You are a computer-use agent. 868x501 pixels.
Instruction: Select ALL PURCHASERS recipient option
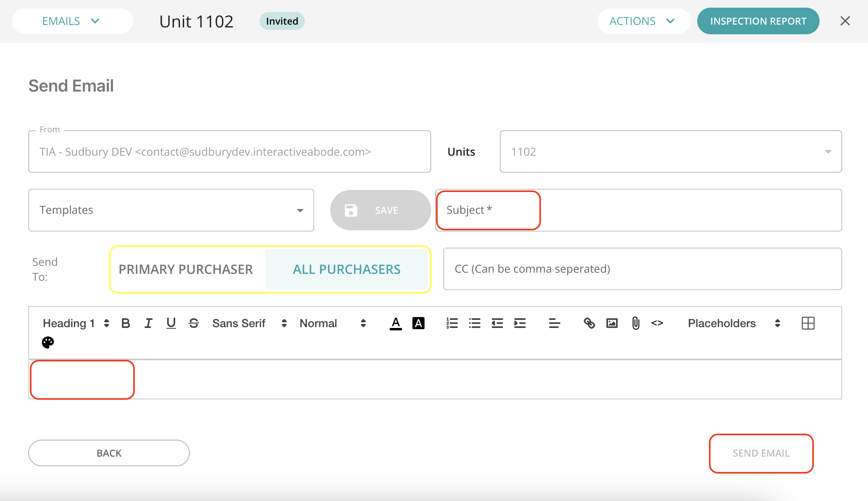point(346,269)
